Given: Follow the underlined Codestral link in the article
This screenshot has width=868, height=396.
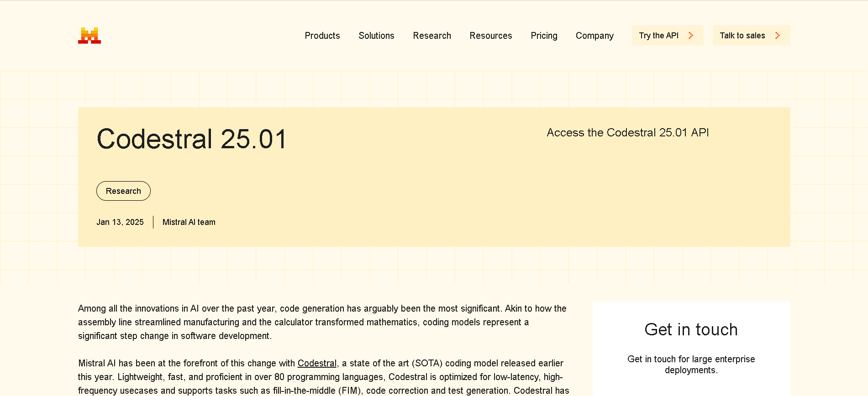Looking at the screenshot, I should [x=317, y=363].
